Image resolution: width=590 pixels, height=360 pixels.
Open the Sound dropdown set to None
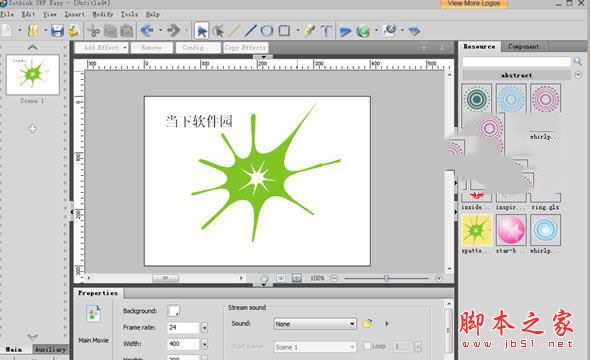315,324
